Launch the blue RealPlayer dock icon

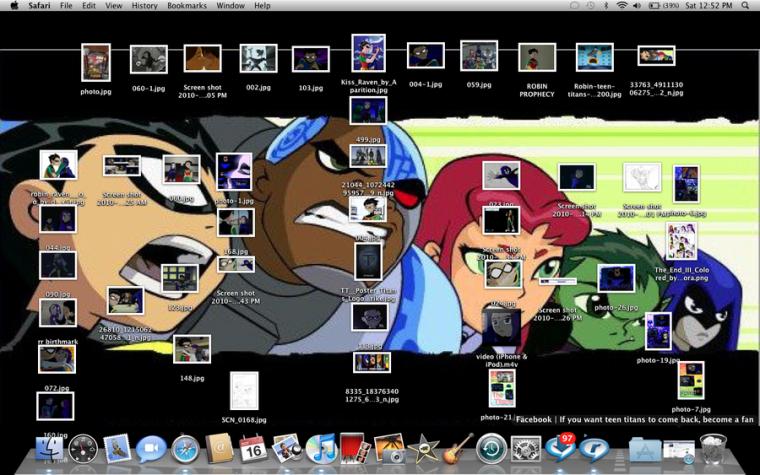point(594,449)
